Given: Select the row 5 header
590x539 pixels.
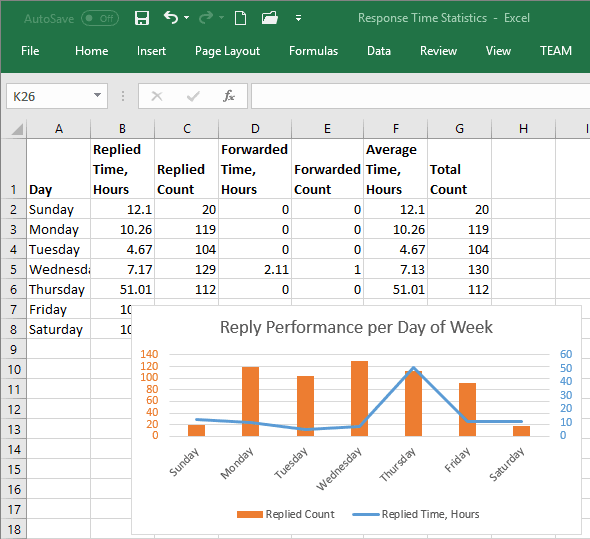Looking at the screenshot, I should [x=14, y=269].
